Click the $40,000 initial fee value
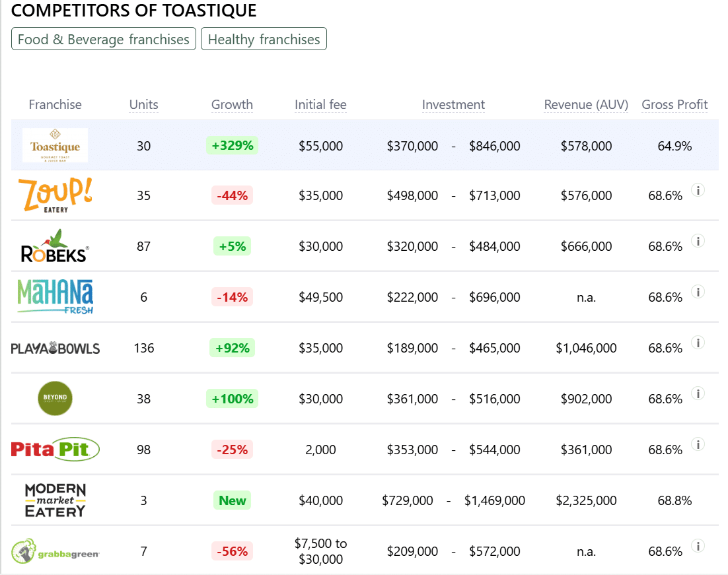Screen dimensions: 728x575 point(321,500)
